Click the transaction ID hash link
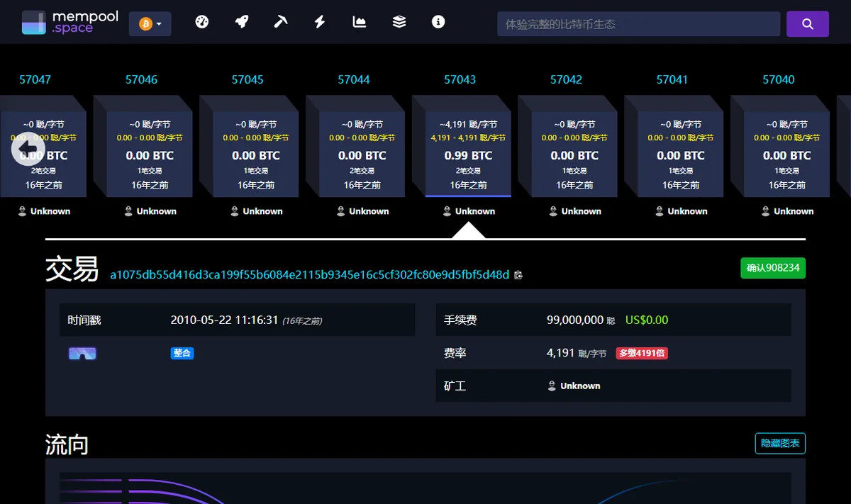 click(x=309, y=274)
